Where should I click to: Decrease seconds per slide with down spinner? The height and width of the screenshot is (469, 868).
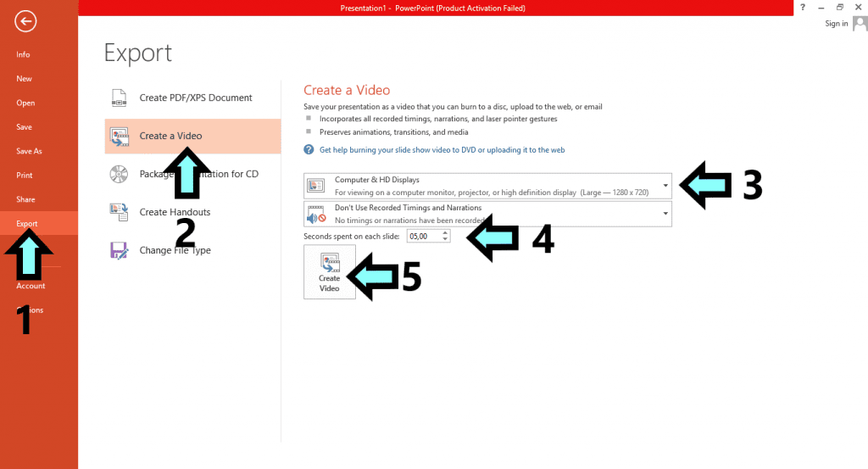(x=445, y=239)
